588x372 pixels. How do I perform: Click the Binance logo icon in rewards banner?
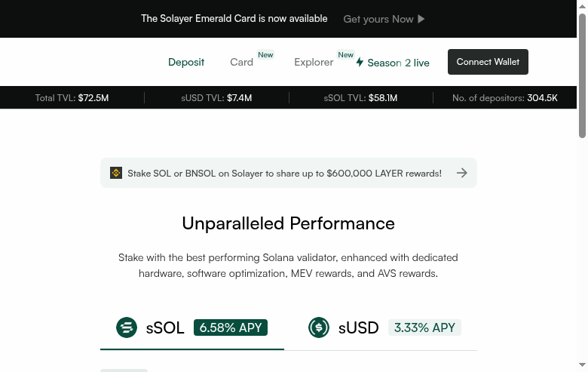[116, 173]
